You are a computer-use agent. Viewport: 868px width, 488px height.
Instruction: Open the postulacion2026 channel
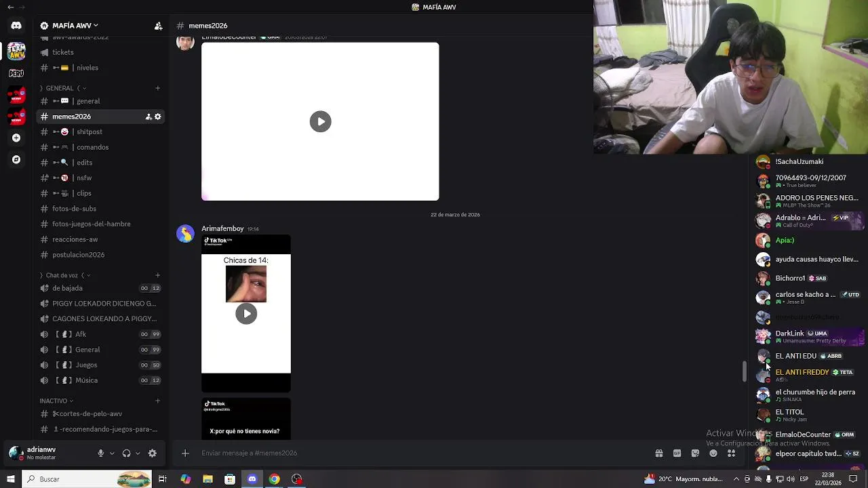click(100, 255)
